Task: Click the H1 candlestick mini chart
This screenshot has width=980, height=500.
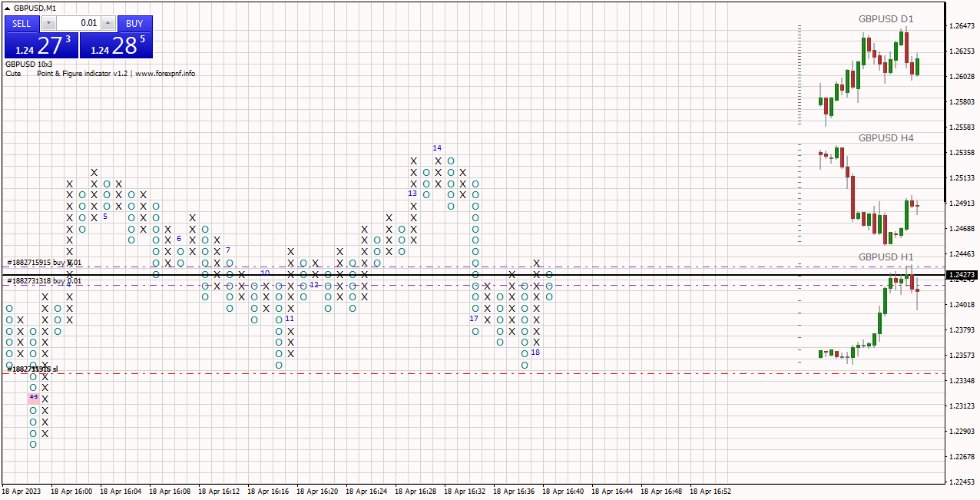Action: click(869, 313)
